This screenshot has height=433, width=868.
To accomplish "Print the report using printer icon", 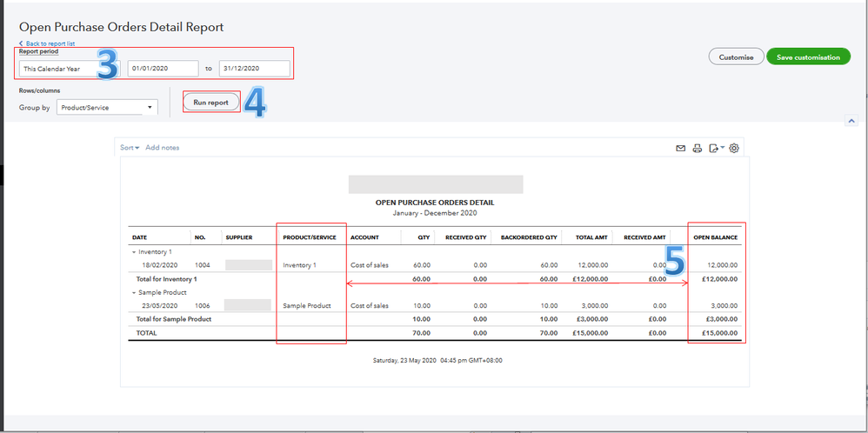I will coord(698,149).
